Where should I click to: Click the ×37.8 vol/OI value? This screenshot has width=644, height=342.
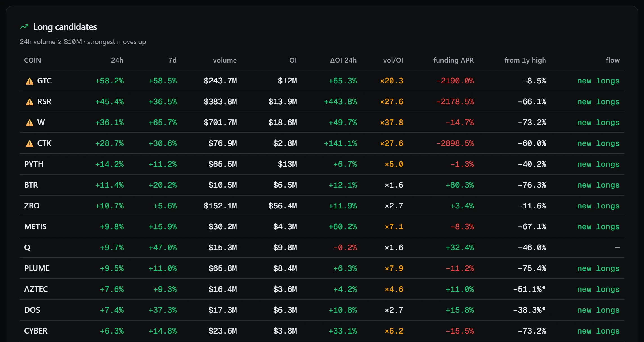[x=392, y=123]
